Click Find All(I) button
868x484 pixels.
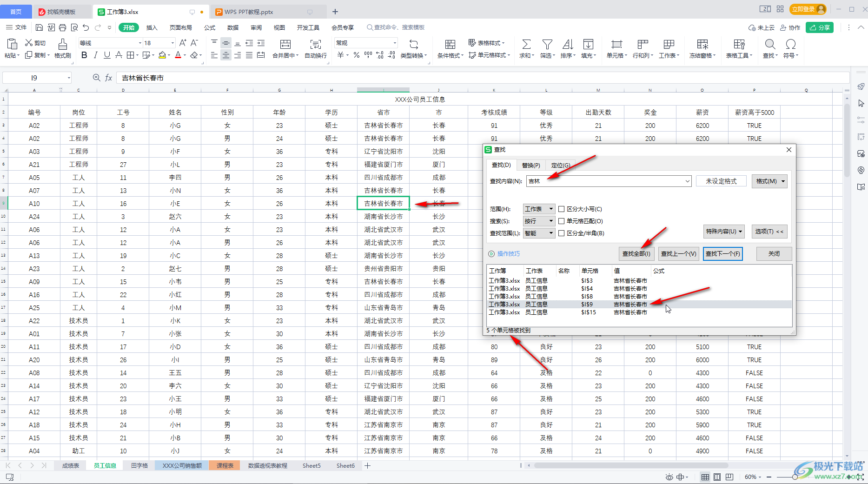click(x=636, y=254)
